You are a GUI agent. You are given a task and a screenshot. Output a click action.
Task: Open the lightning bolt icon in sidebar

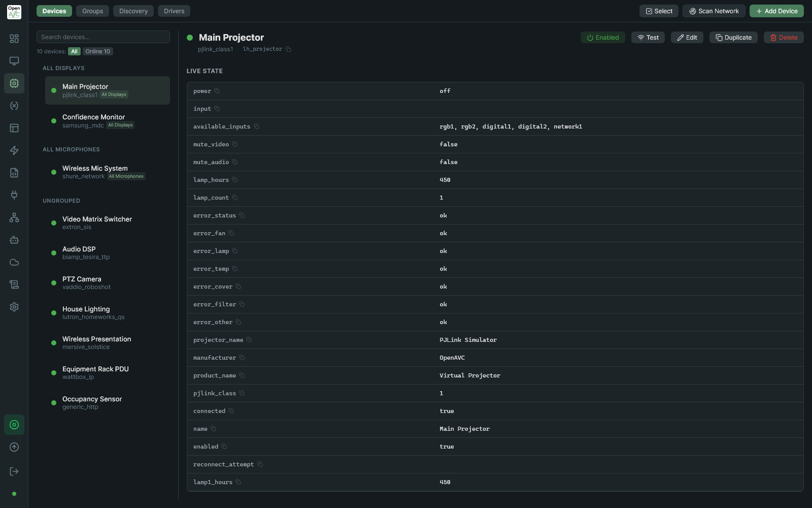point(14,150)
